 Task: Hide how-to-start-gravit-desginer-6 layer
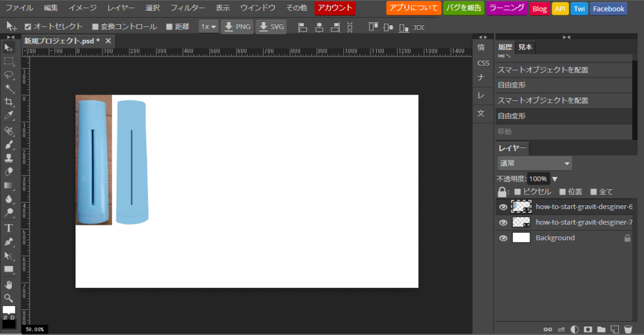click(503, 207)
